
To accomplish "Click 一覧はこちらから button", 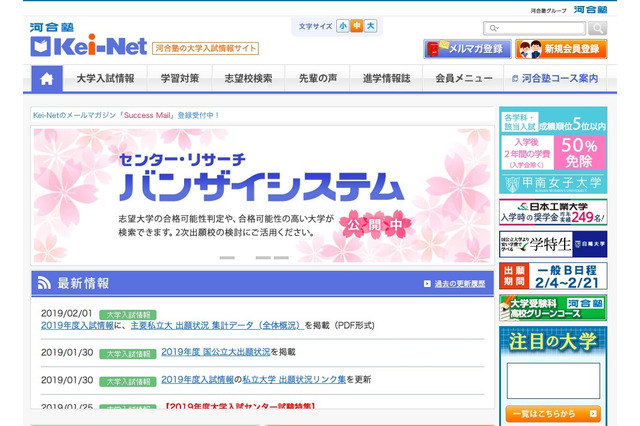I will 553,414.
